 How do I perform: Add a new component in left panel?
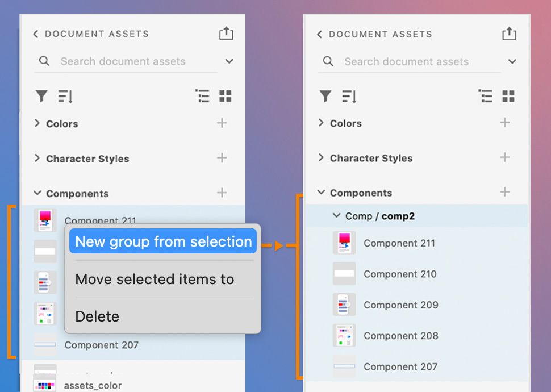pyautogui.click(x=222, y=193)
